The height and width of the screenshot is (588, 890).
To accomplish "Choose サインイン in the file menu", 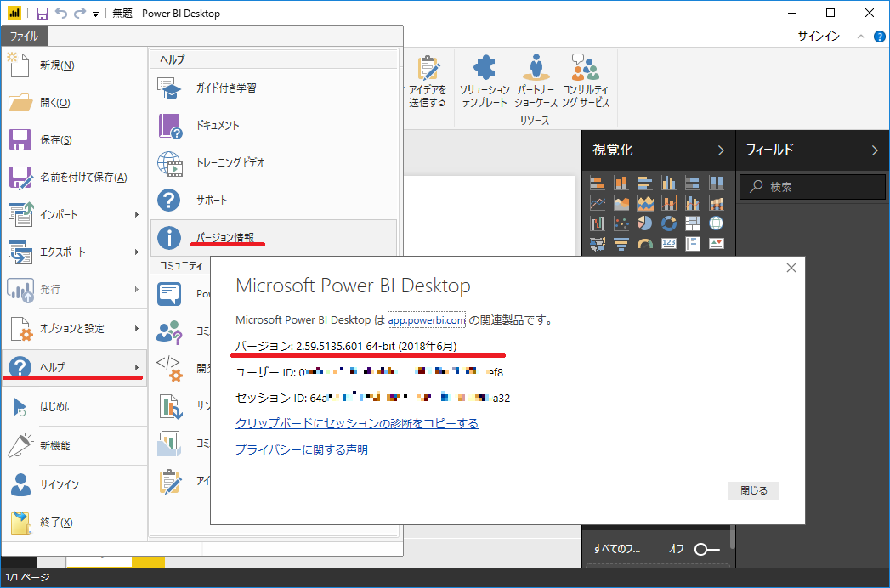I will [x=74, y=484].
